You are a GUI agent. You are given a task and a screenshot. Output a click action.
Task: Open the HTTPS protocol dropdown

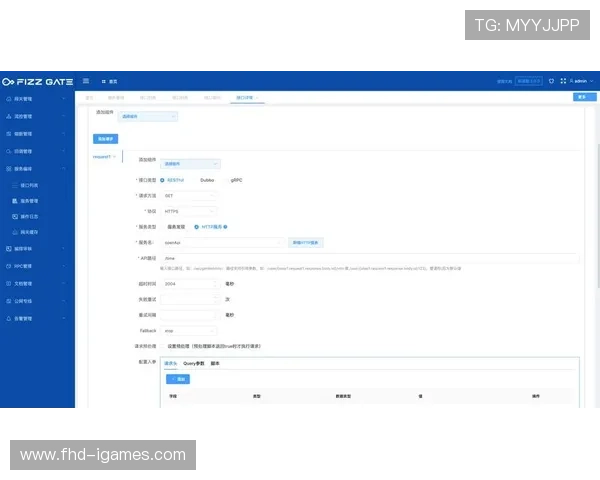click(189, 211)
